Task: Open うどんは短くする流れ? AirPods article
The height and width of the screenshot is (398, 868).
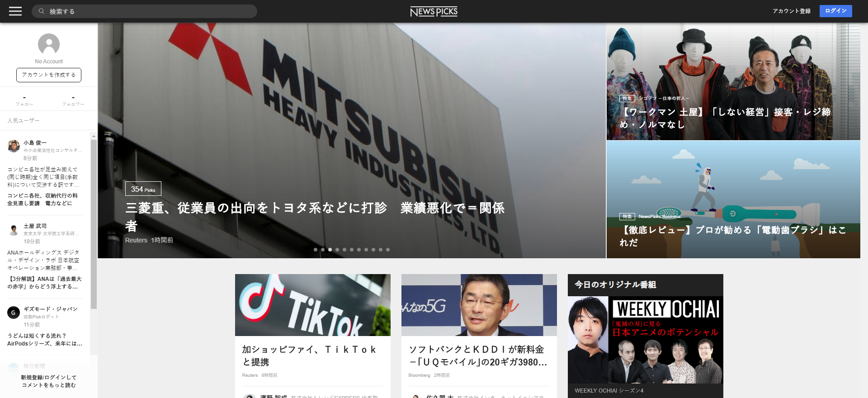Action: click(x=44, y=340)
